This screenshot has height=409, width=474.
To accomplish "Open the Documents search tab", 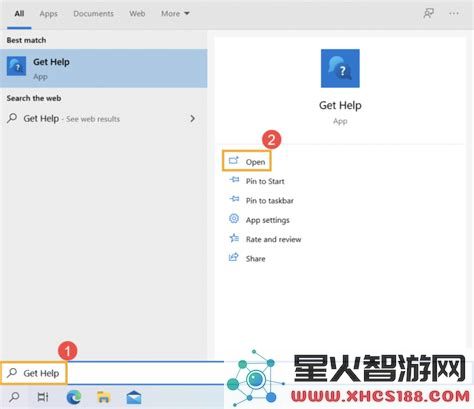I will pos(93,14).
